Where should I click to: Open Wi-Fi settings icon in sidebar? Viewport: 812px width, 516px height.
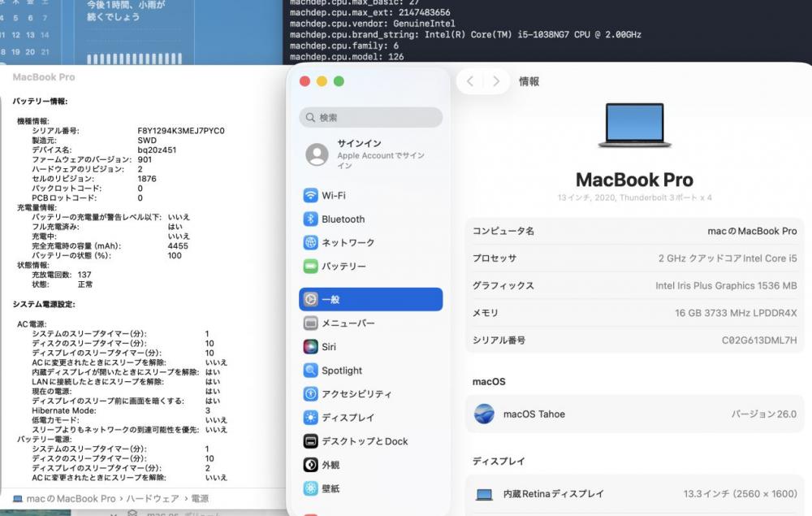pos(310,195)
